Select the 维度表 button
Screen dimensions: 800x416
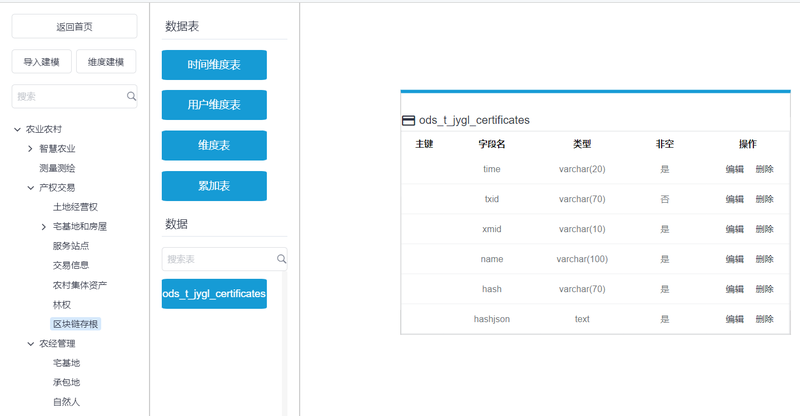click(x=214, y=145)
